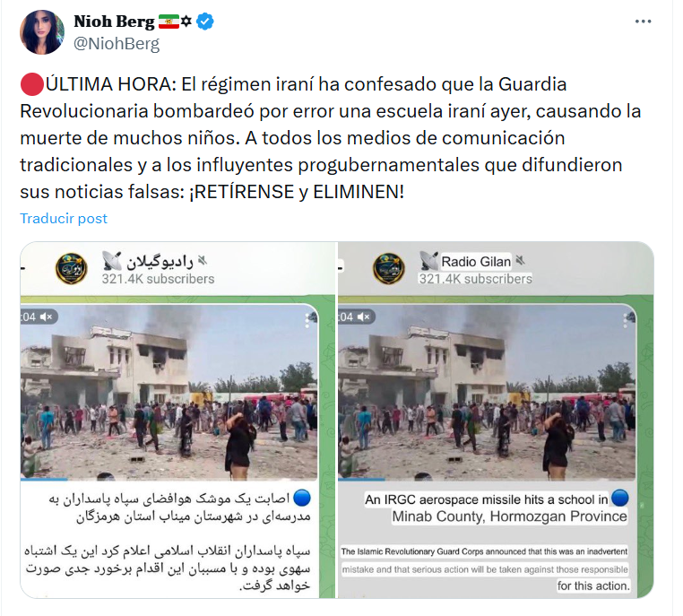Toggle the muted speaker on left video
The height and width of the screenshot is (616, 683).
pyautogui.click(x=47, y=317)
